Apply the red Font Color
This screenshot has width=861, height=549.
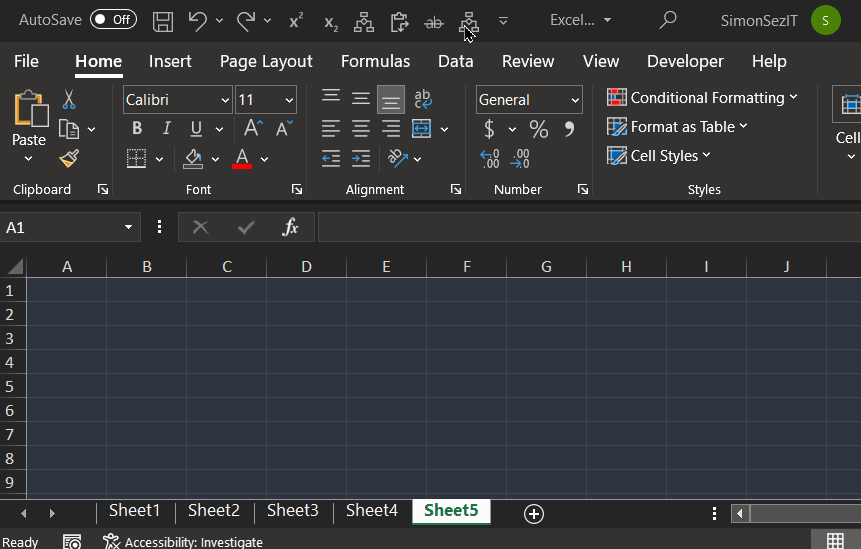242,159
